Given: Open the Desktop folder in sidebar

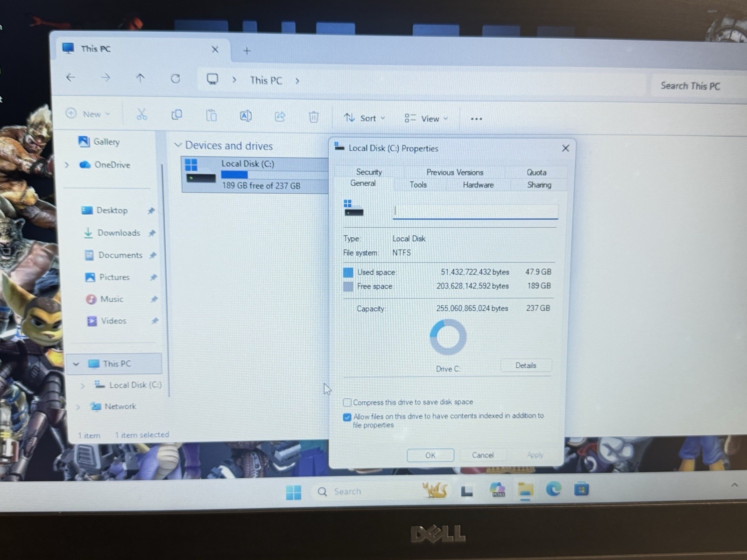Looking at the screenshot, I should [x=105, y=210].
